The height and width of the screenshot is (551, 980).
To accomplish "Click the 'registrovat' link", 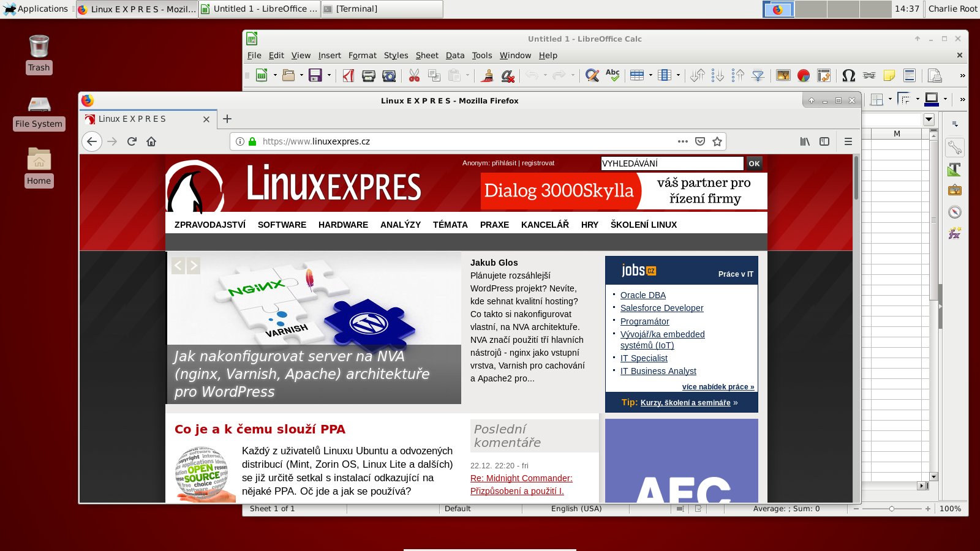I will click(538, 163).
